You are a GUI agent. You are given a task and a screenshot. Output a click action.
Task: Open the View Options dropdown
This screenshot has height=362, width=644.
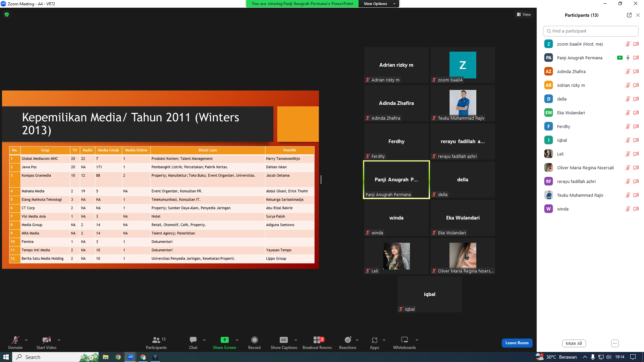pyautogui.click(x=379, y=4)
